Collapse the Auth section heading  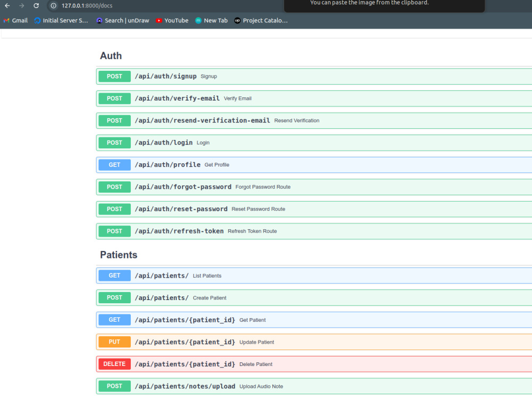[x=111, y=56]
